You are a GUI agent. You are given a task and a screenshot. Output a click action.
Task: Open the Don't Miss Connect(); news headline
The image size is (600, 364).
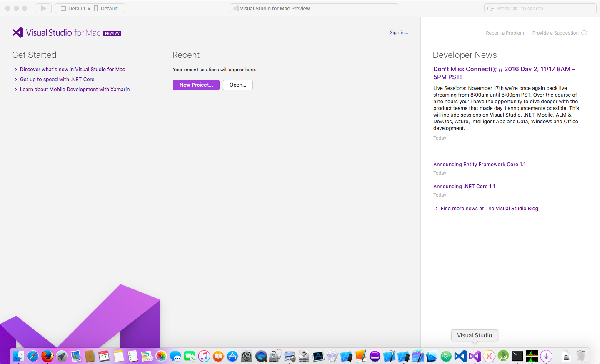coord(504,73)
